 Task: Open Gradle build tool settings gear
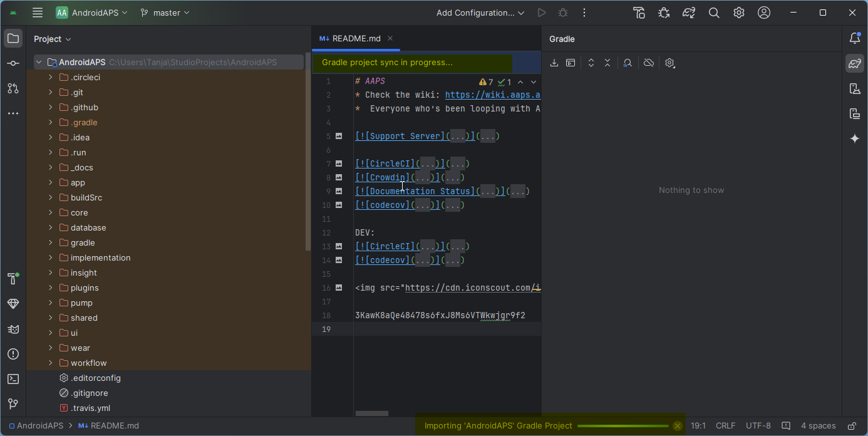coord(669,63)
